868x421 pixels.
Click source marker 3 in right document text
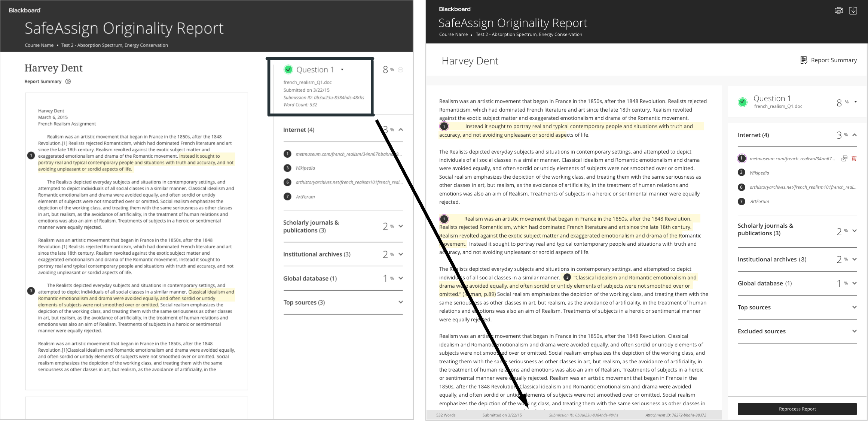click(x=567, y=277)
